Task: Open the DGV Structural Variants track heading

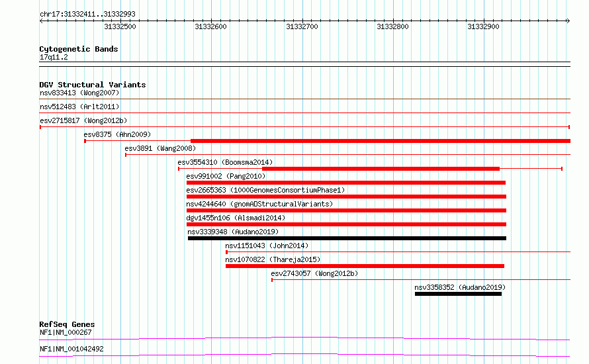Action: click(x=93, y=85)
